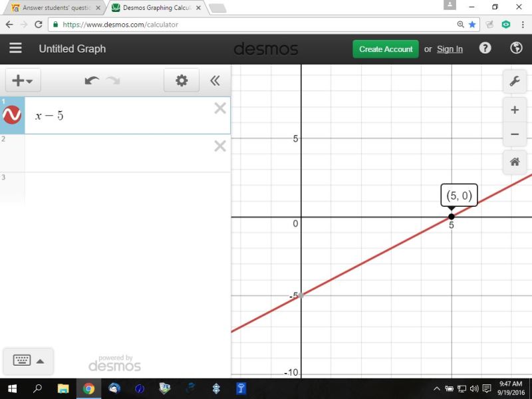Open the volume control in system tray

tap(474, 389)
